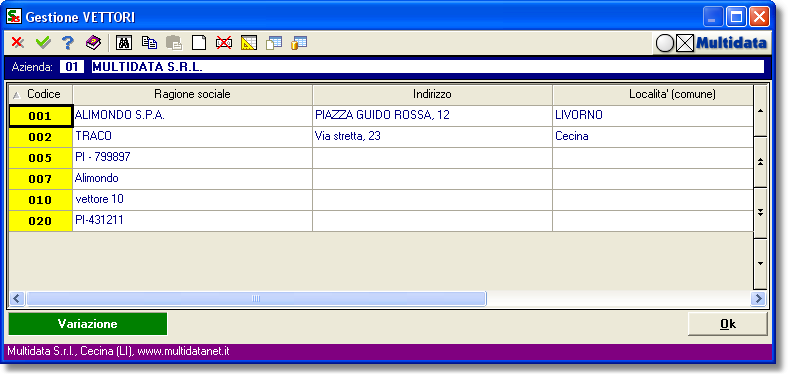
Task: Maximize the Gestione VETTORI window
Action: [736, 18]
